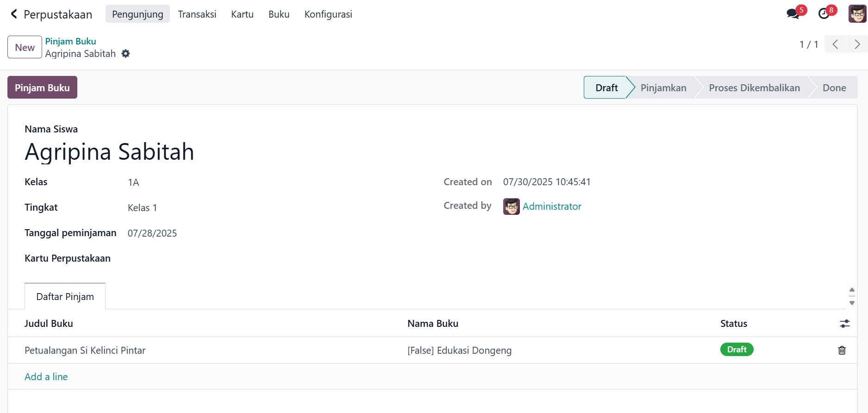Open the Administrator user link
868x413 pixels.
pos(551,206)
